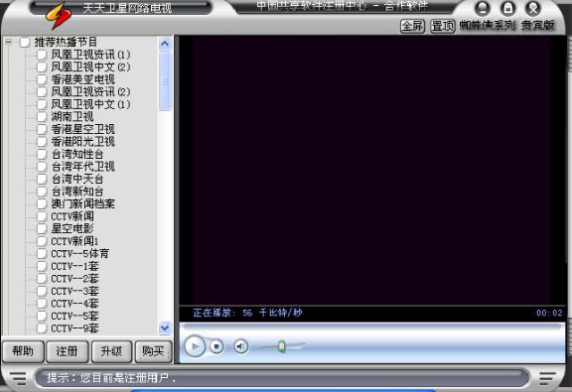Select the CCTV新闻1 channel
This screenshot has width=572, height=392.
point(74,241)
